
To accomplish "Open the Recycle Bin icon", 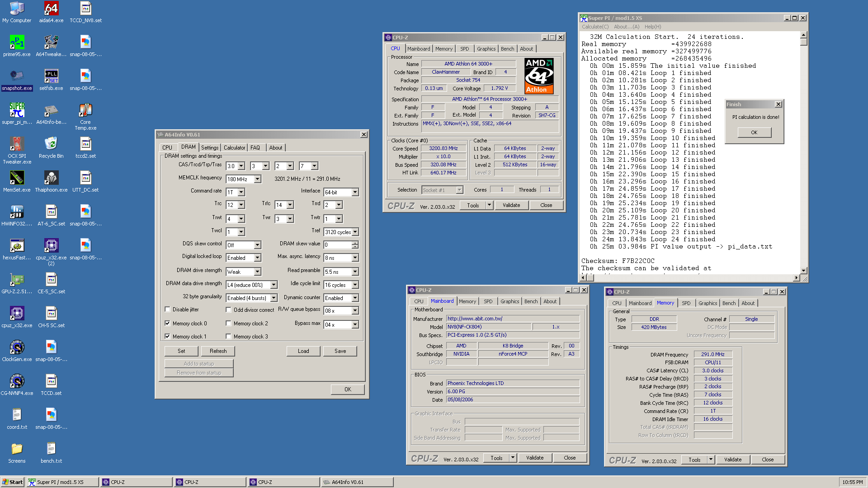I will coord(51,148).
